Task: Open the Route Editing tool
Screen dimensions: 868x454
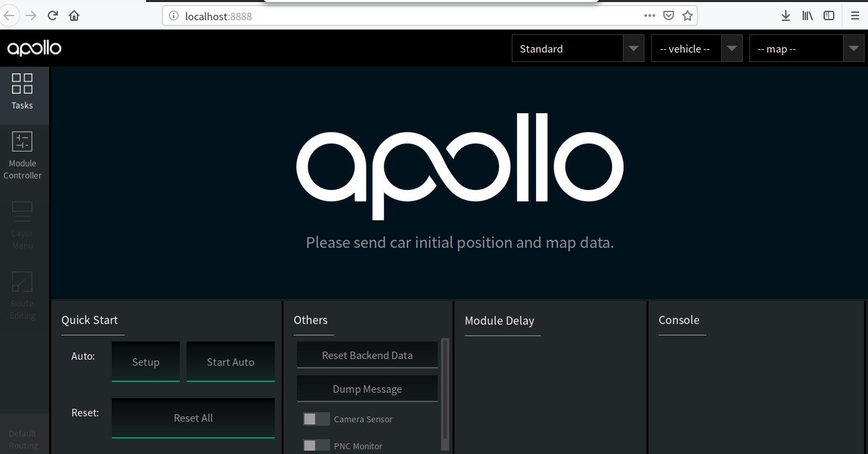Action: coord(22,296)
